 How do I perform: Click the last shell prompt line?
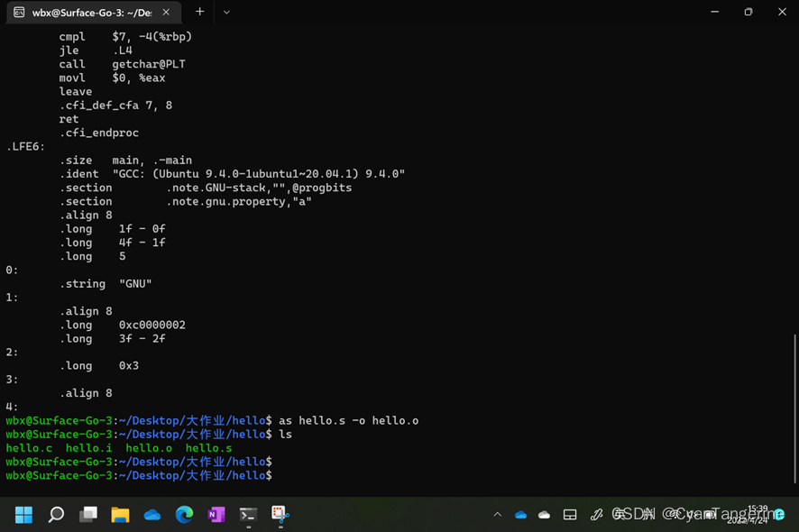tap(139, 476)
